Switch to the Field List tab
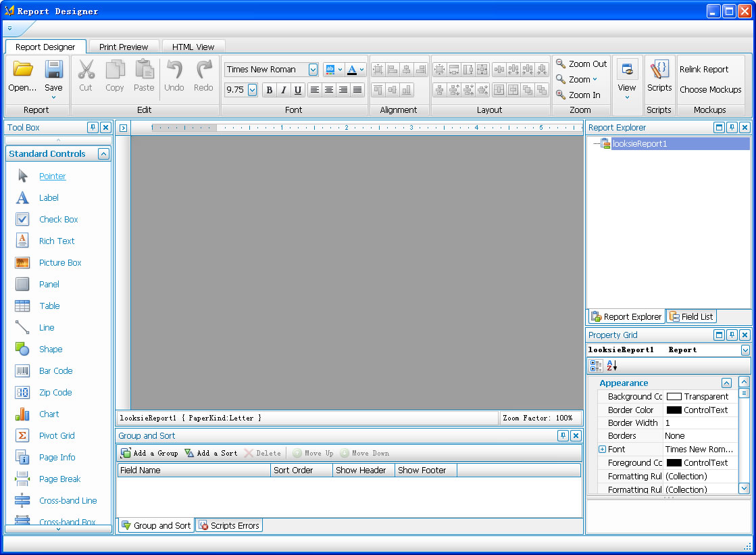This screenshot has width=756, height=555. (x=690, y=316)
